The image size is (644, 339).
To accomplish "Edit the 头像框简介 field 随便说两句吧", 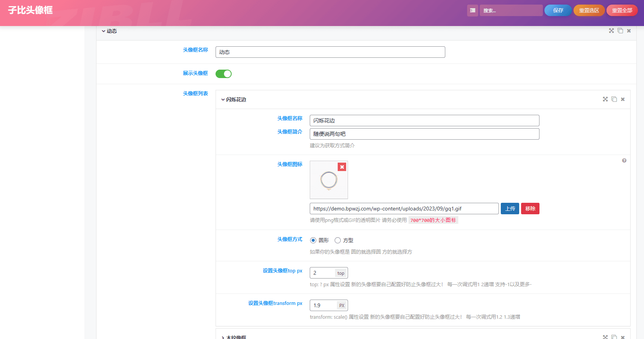I will [x=424, y=134].
